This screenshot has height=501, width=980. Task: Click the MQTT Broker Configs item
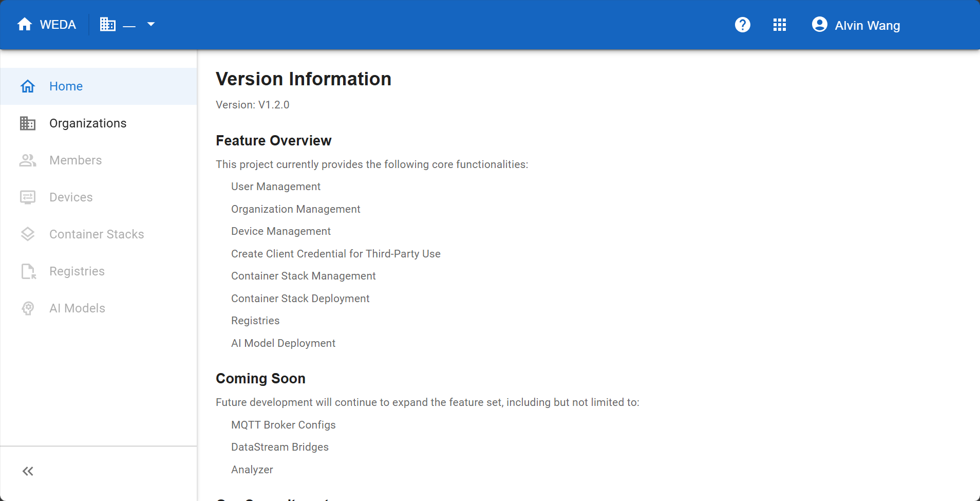(284, 425)
